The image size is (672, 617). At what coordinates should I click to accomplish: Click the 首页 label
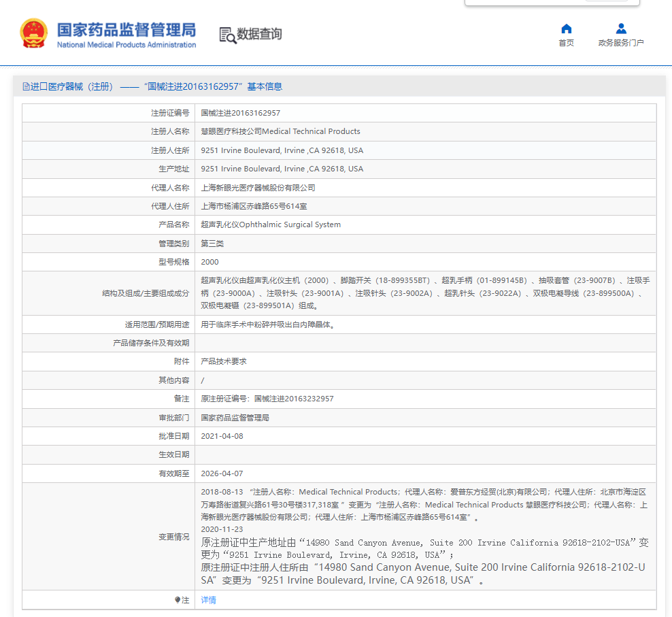[566, 43]
